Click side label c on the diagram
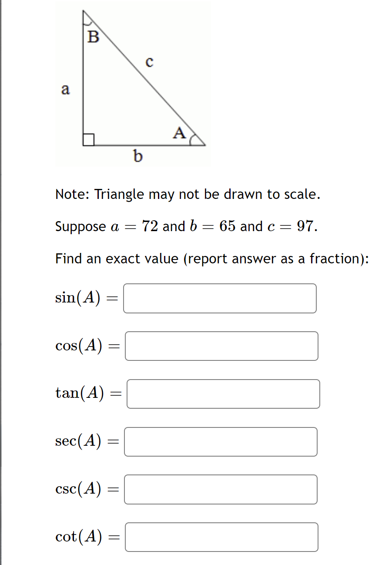The height and width of the screenshot is (565, 392). [x=150, y=63]
